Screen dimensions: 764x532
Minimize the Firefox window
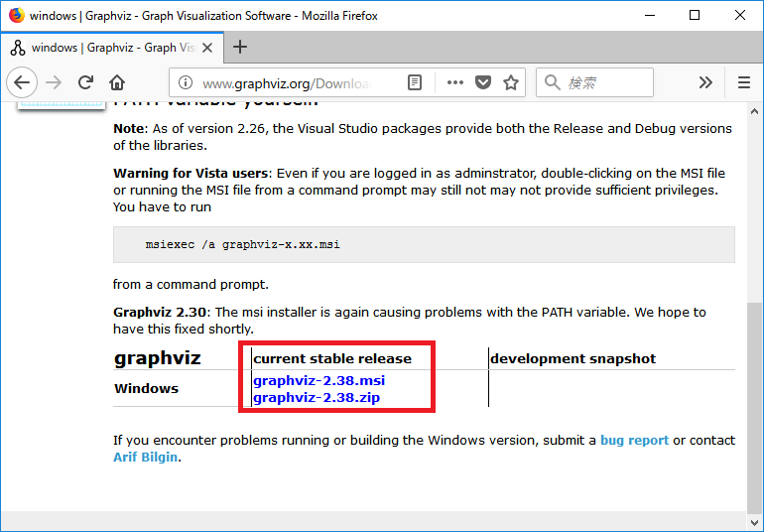[650, 15]
